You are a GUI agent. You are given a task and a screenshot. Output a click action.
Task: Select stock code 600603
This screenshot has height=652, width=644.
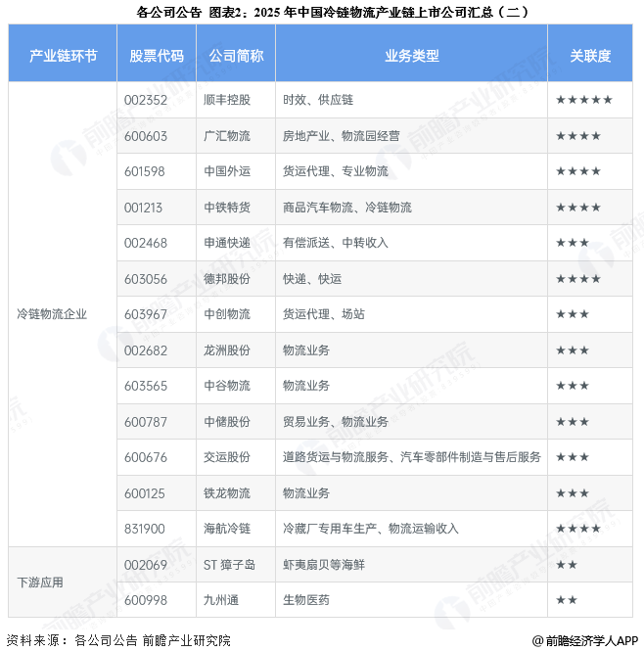coord(146,136)
